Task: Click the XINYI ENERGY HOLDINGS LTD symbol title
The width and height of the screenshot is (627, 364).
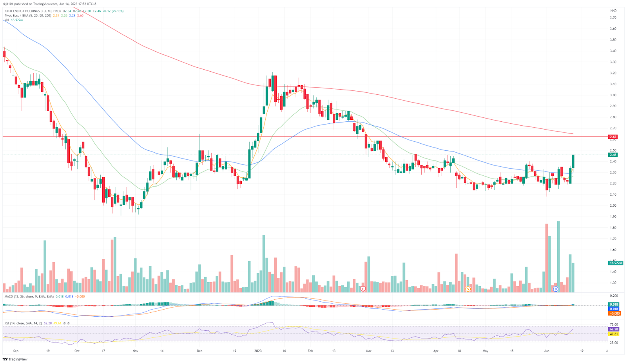Action: [25, 11]
